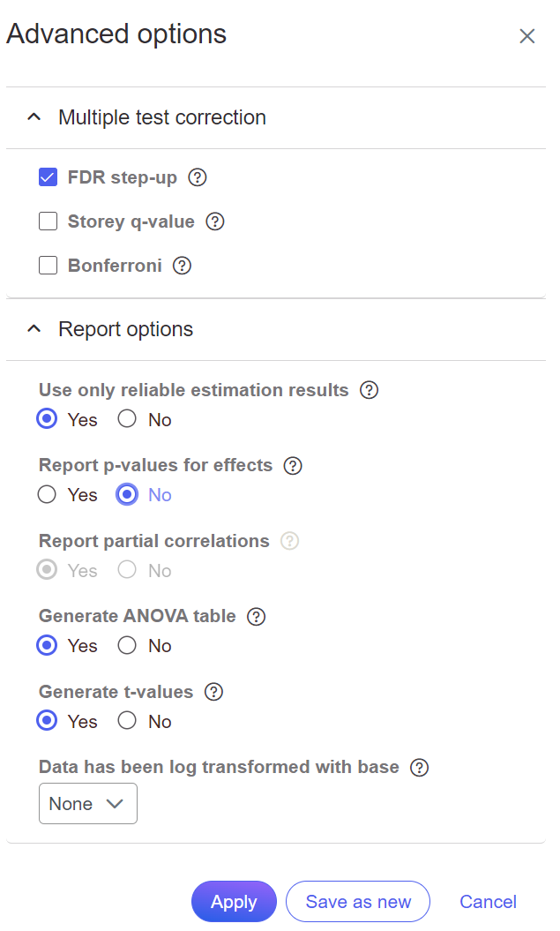560x931 pixels.
Task: Click help icon for log transformed base
Action: click(x=420, y=767)
